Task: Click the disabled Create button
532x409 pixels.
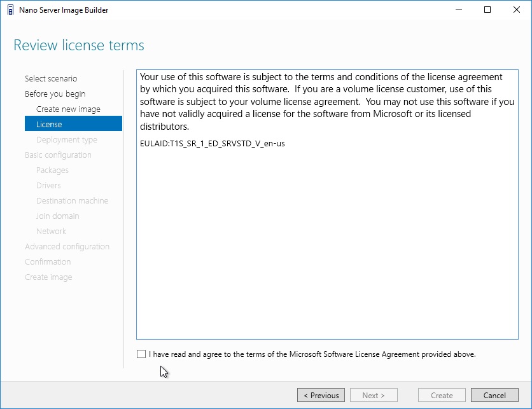Action: (x=442, y=395)
